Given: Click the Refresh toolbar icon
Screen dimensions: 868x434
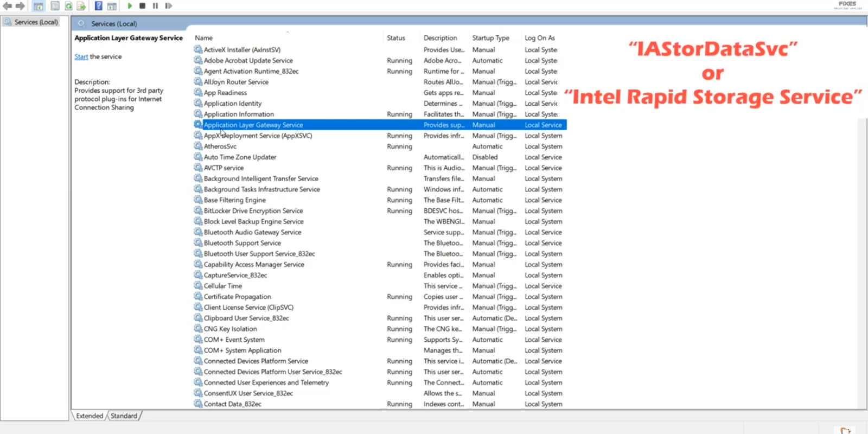Looking at the screenshot, I should point(68,6).
